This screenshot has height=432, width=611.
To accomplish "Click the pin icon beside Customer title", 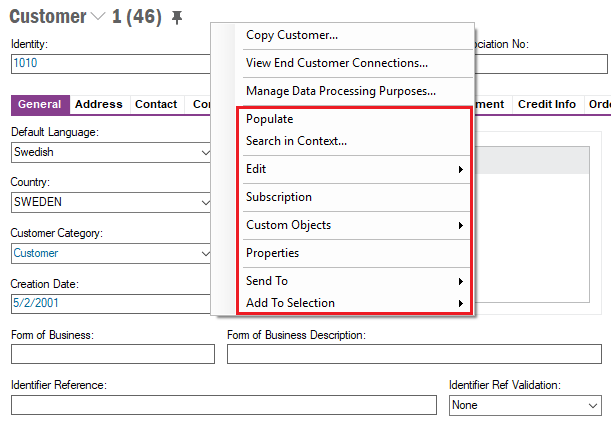I will pyautogui.click(x=178, y=17).
